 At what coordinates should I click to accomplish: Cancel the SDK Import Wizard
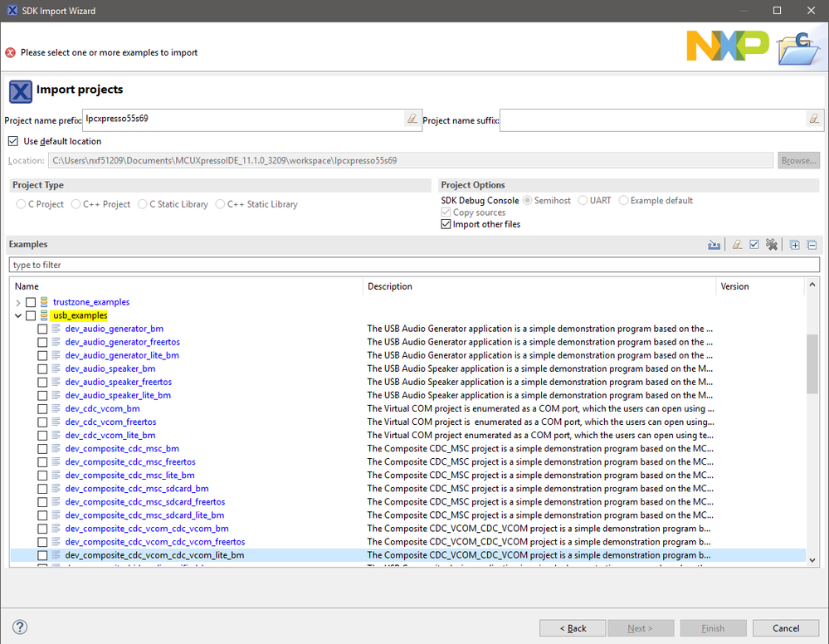pos(786,628)
